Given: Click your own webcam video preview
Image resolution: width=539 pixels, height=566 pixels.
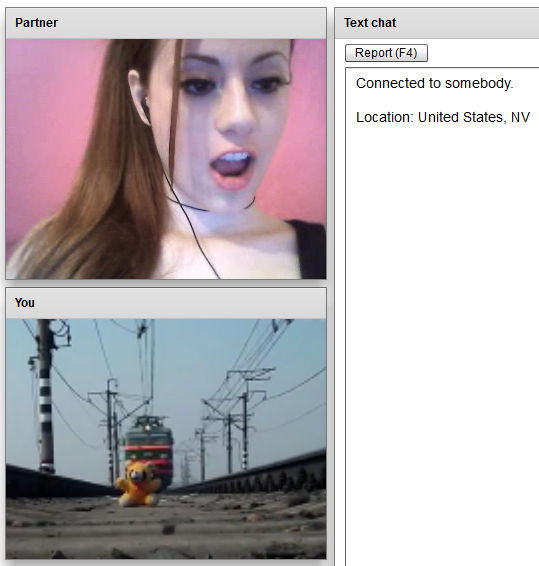Looking at the screenshot, I should 166,439.
